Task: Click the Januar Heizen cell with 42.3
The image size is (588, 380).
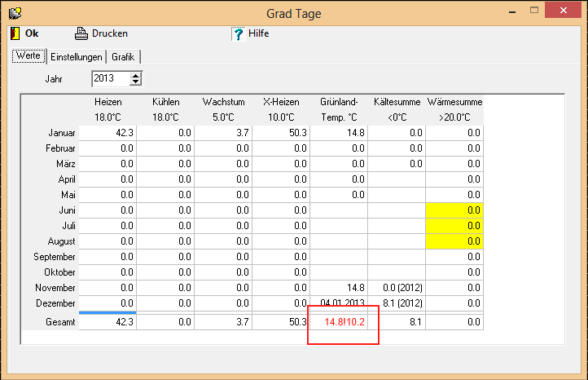Action: (108, 132)
